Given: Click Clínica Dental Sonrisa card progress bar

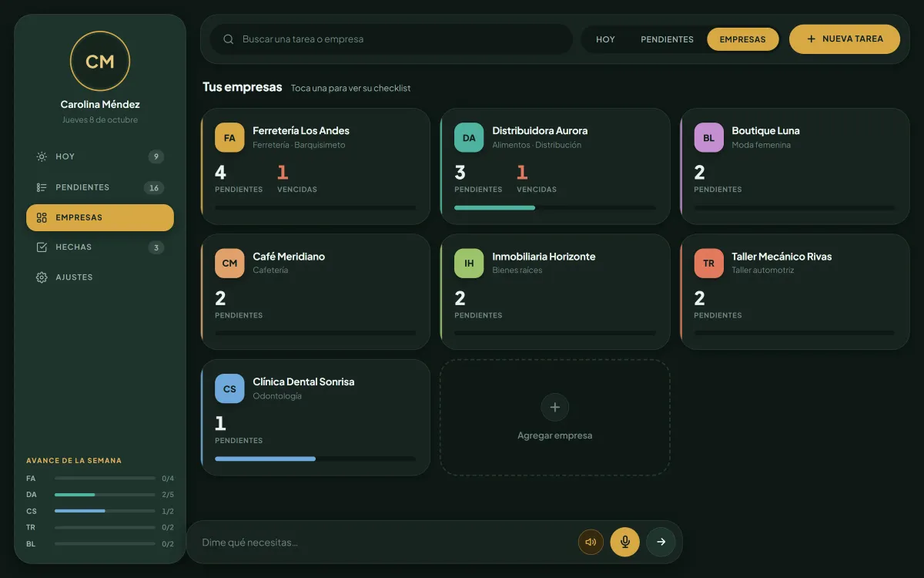Looking at the screenshot, I should (316, 459).
